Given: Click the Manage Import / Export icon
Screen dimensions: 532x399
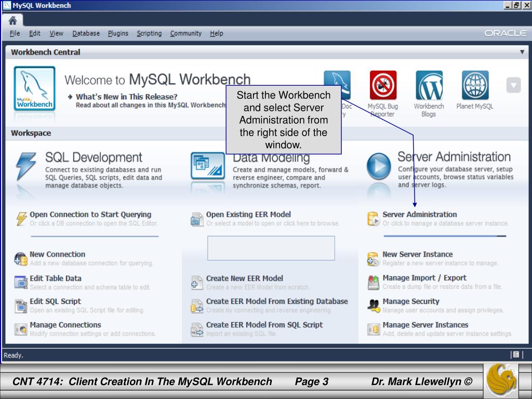Looking at the screenshot, I should (373, 282).
